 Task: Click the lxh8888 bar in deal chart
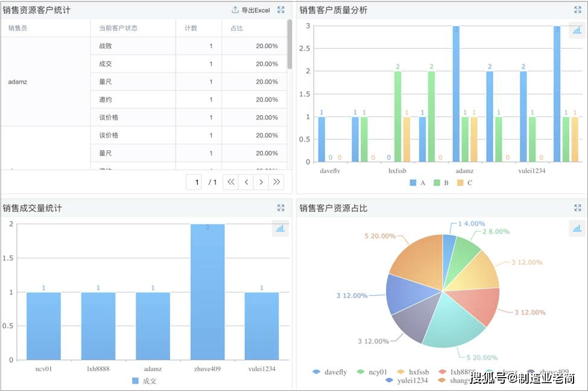[98, 326]
